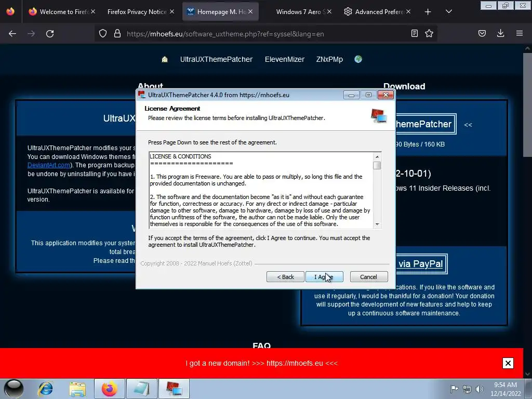This screenshot has width=532, height=399.
Task: Follow the DeviantArt.com hyperlink
Action: tap(48, 165)
